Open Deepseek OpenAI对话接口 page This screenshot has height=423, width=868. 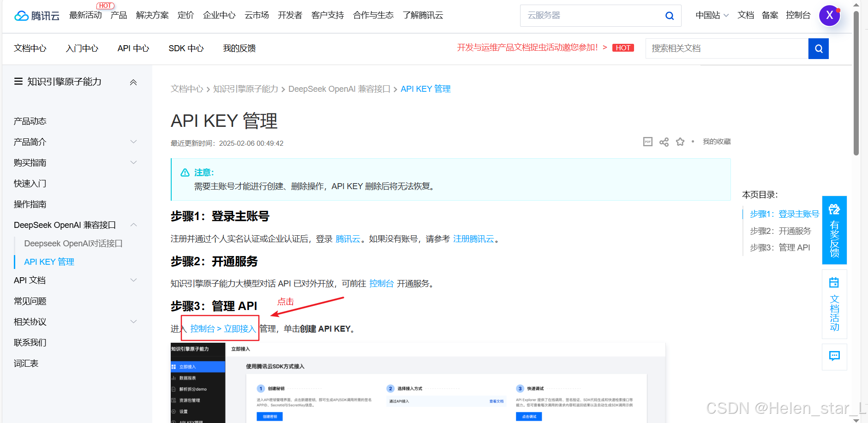(73, 244)
